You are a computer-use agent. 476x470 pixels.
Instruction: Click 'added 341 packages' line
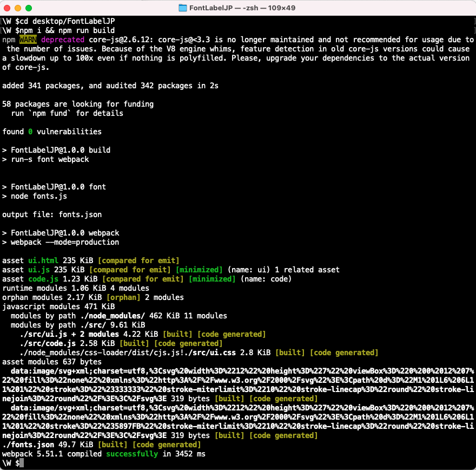[x=110, y=86]
